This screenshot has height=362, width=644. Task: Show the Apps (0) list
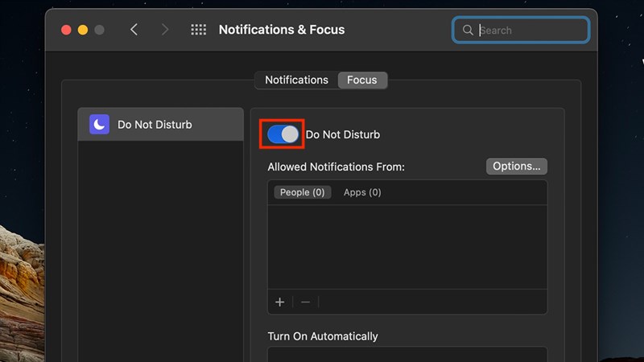tap(362, 192)
